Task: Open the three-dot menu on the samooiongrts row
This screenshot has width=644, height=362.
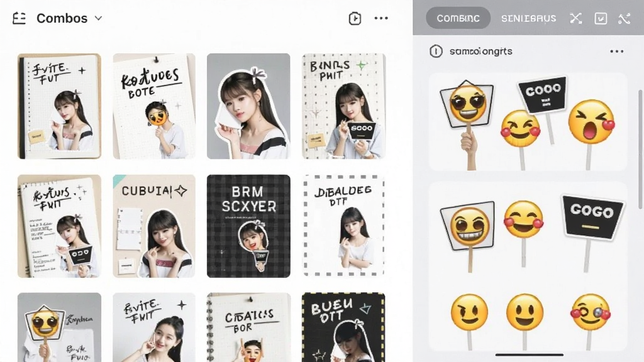Action: [616, 52]
